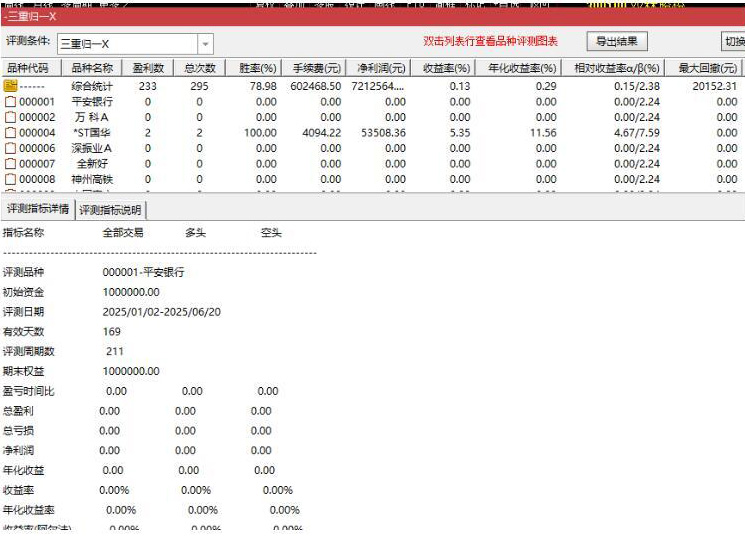Click fee value 4094.22 for *ST国华
Screen dimensions: 745x544
pos(322,133)
